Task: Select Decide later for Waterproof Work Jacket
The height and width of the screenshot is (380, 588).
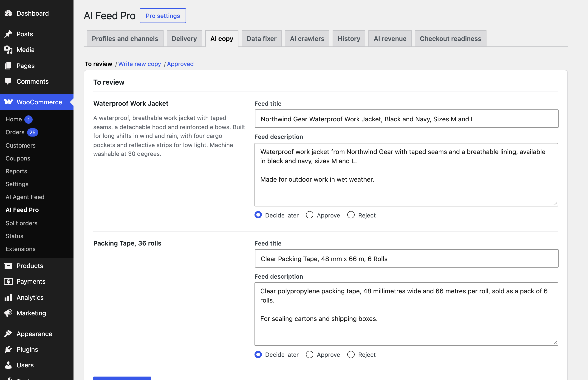Action: click(258, 215)
